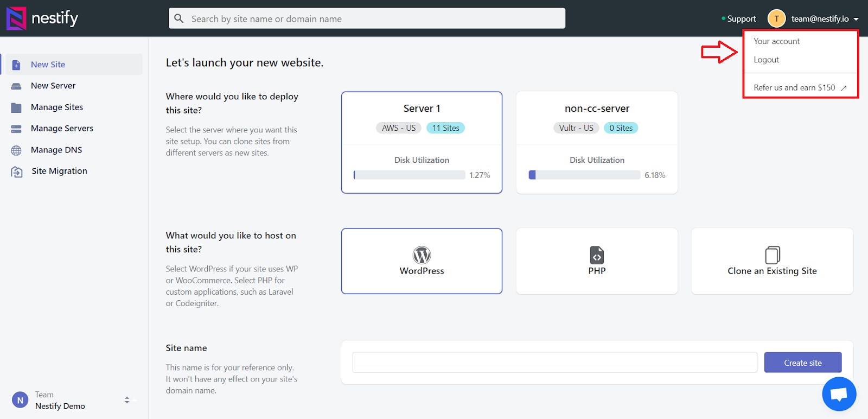The image size is (868, 419).
Task: Click the Vultr - US badge
Action: (576, 128)
